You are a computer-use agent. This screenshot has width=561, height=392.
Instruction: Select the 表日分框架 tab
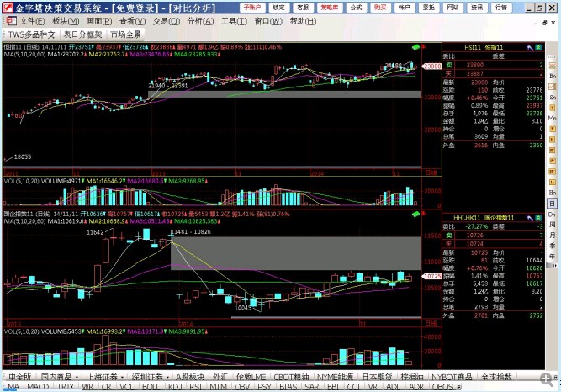[x=82, y=34]
